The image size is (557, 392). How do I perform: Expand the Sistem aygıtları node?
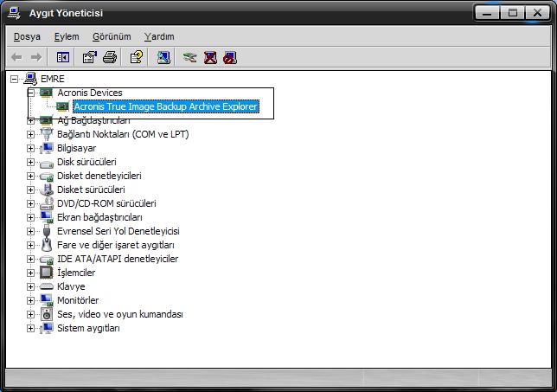coord(30,328)
